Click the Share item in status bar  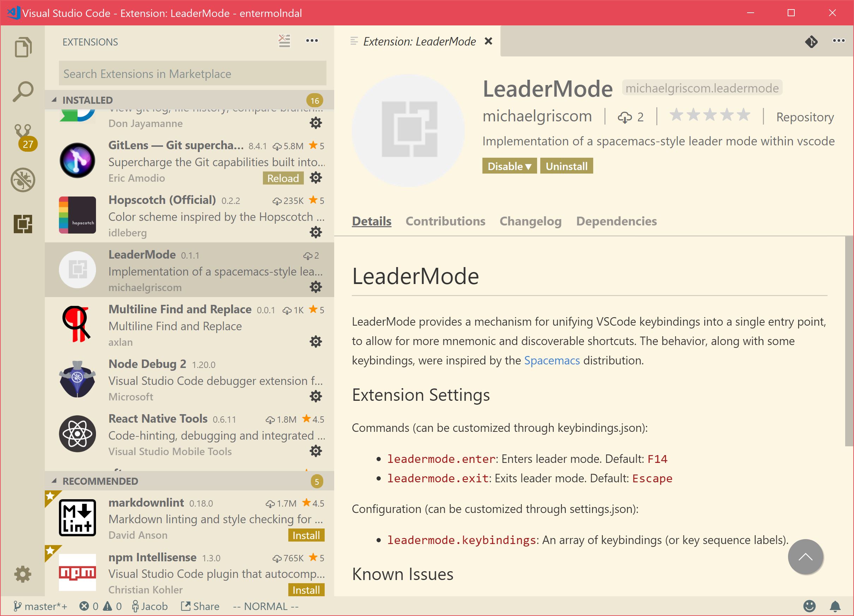(x=200, y=606)
